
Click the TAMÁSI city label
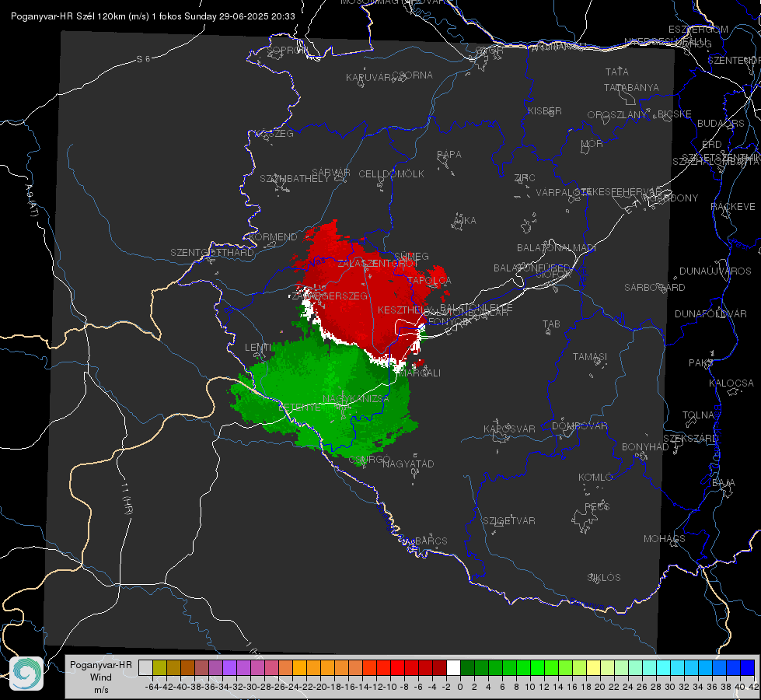590,357
